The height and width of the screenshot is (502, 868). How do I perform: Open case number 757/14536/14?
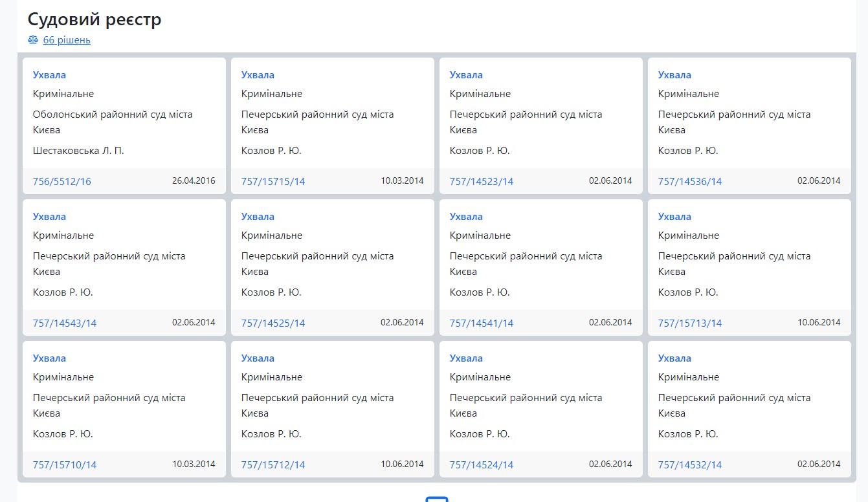click(690, 182)
